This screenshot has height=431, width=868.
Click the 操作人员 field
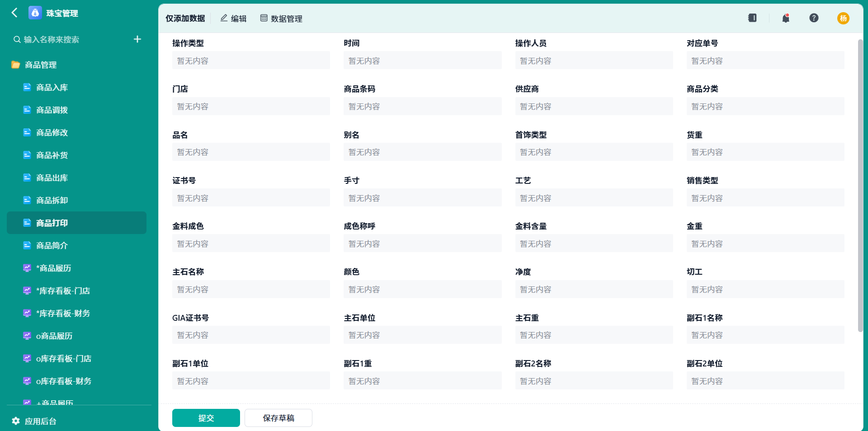click(594, 61)
